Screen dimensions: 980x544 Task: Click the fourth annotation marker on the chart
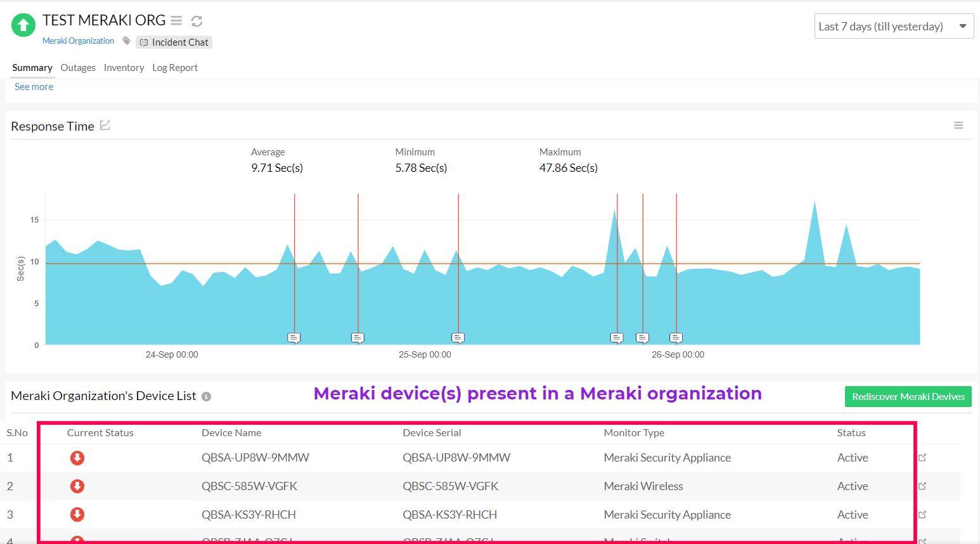tap(617, 338)
